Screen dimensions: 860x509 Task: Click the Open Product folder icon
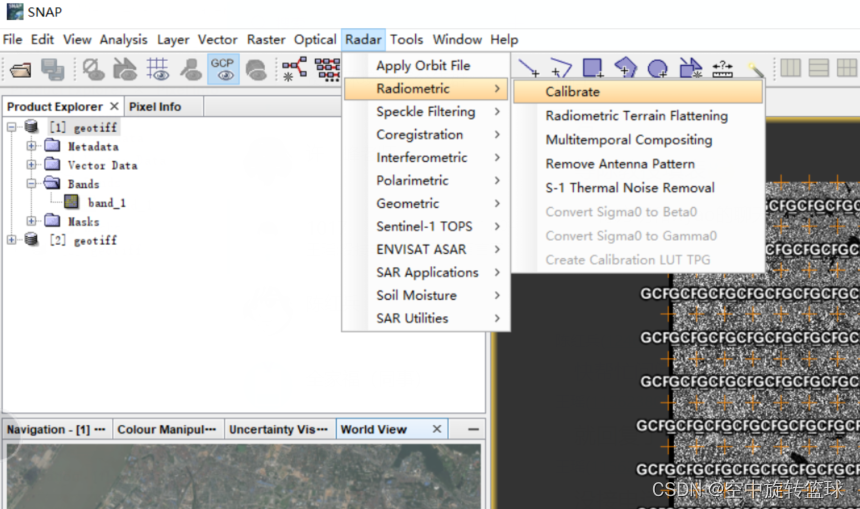[x=20, y=70]
